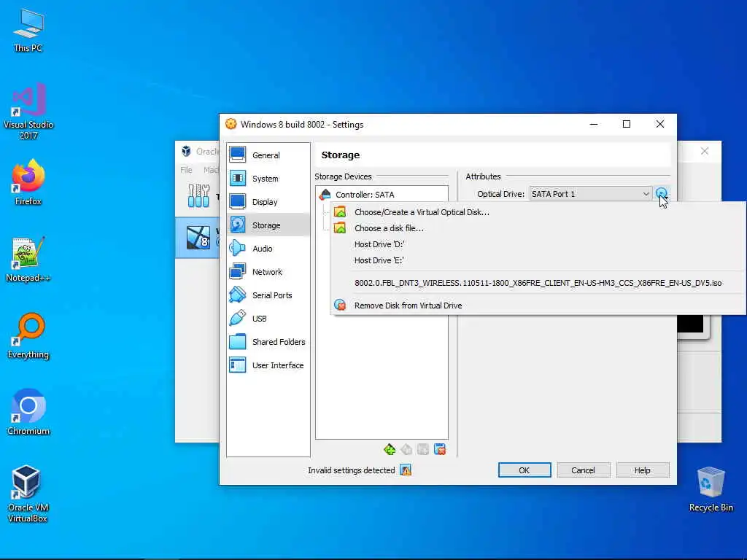The width and height of the screenshot is (747, 560).
Task: Open Oracle VM VirtualBox desktop shortcut
Action: (28, 494)
